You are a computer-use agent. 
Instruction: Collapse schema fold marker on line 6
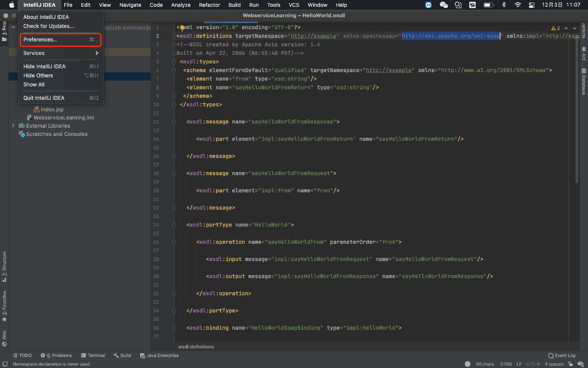(174, 70)
